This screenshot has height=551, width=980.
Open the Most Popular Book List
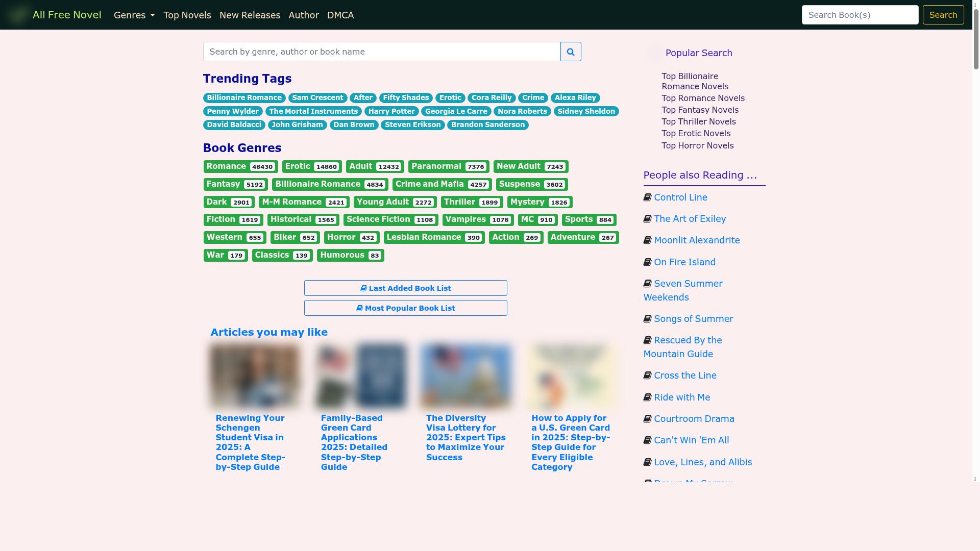pos(406,308)
